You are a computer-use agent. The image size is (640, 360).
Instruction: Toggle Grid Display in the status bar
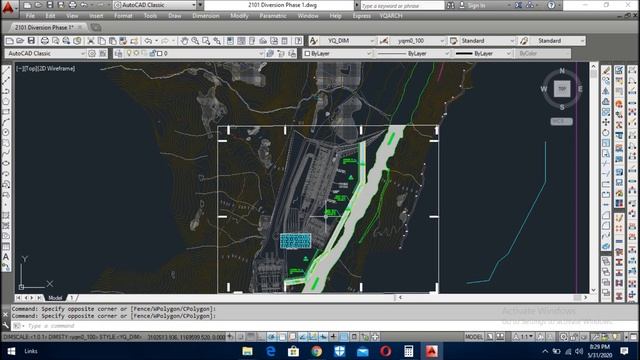[x=251, y=337]
